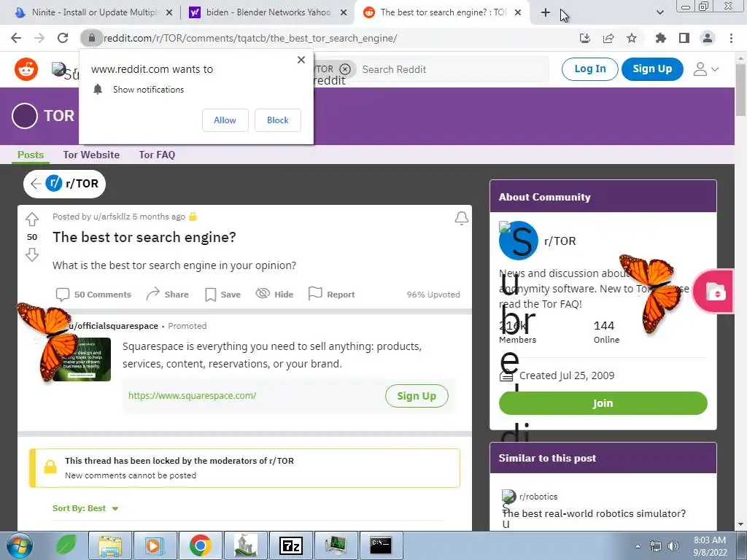Open the 50 Comments section
The image size is (747, 560).
click(x=93, y=295)
